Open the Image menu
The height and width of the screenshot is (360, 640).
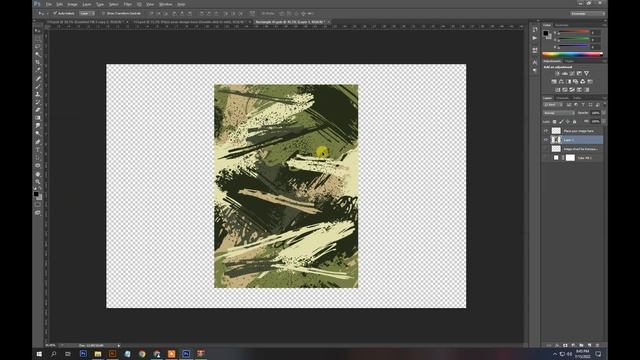pos(72,4)
